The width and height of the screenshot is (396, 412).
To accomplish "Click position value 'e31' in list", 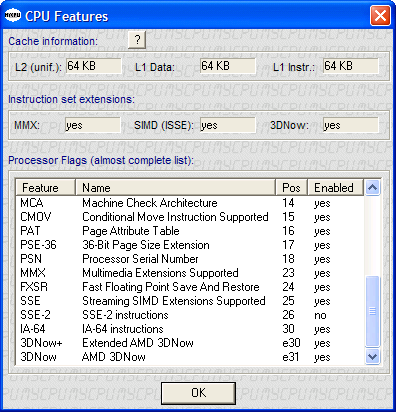I will 290,357.
